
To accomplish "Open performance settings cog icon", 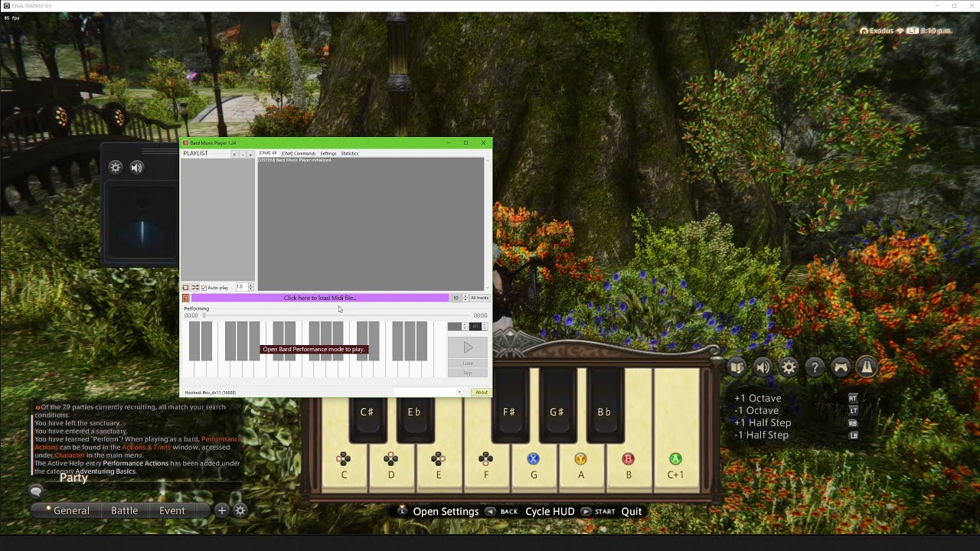I will [789, 367].
